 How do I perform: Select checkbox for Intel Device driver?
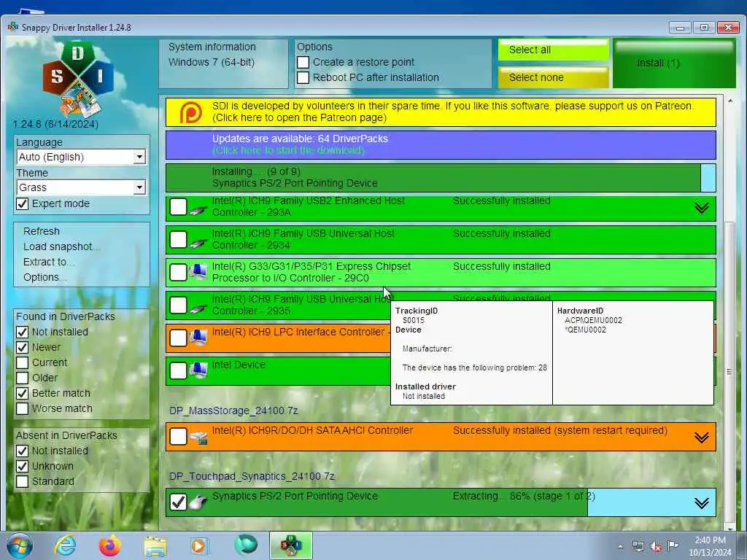click(x=178, y=370)
